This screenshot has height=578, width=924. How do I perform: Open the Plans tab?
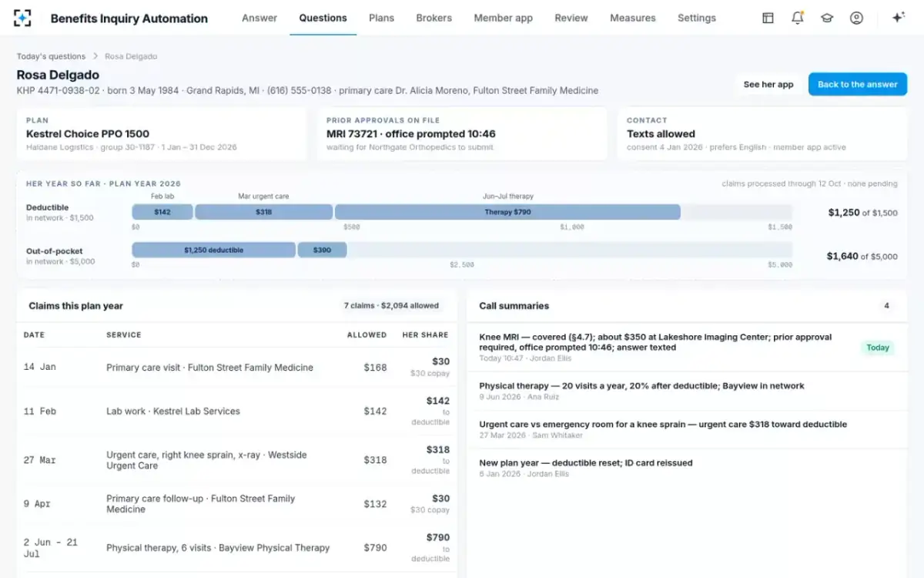[x=382, y=18]
